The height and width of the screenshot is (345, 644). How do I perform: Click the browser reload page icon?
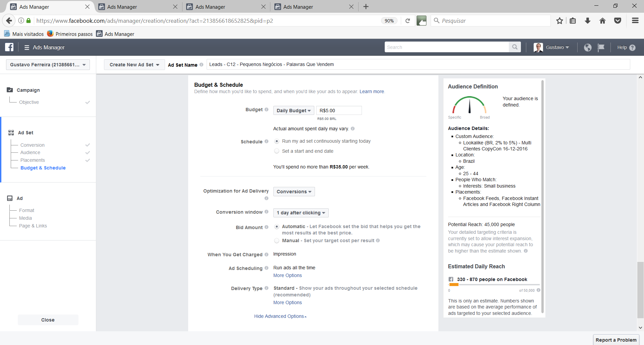[408, 21]
